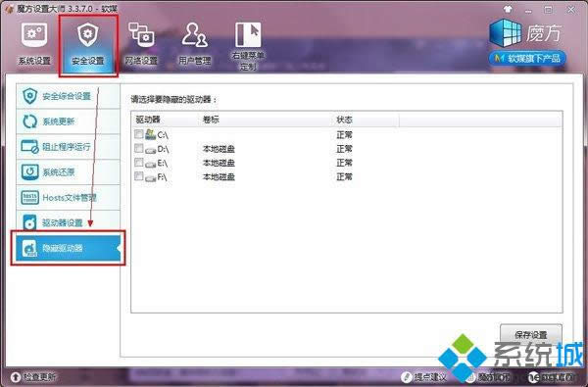Open Hosts文件管理 sidebar item
This screenshot has width=588, height=387.
(68, 197)
